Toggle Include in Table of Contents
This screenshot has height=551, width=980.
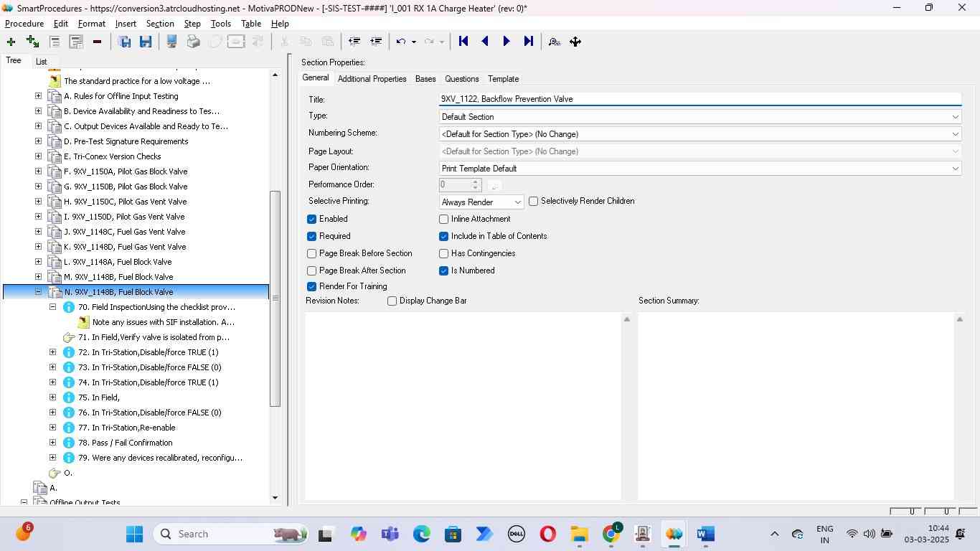443,236
